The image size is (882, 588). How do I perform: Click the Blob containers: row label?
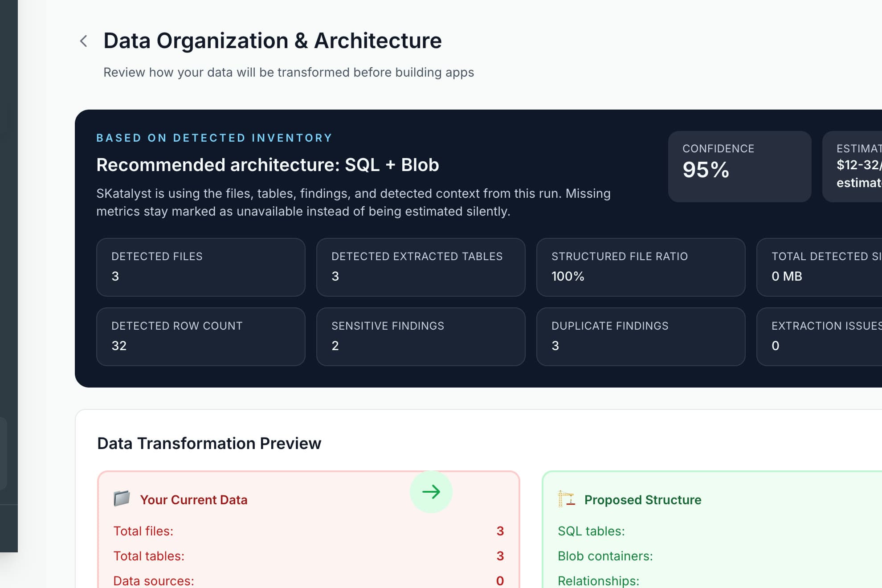(x=605, y=556)
